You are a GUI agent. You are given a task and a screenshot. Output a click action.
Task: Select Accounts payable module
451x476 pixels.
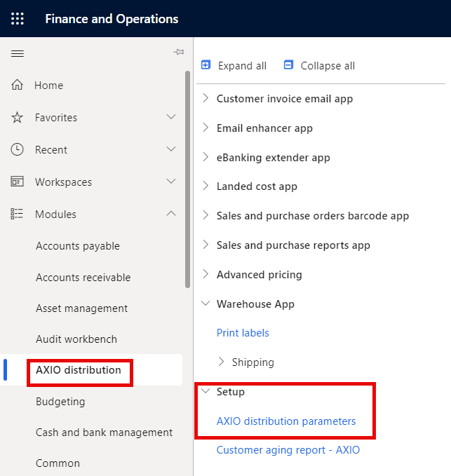pyautogui.click(x=78, y=246)
